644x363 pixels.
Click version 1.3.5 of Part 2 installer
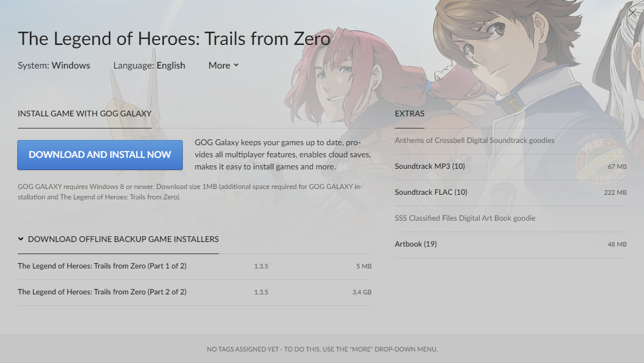[x=261, y=292]
